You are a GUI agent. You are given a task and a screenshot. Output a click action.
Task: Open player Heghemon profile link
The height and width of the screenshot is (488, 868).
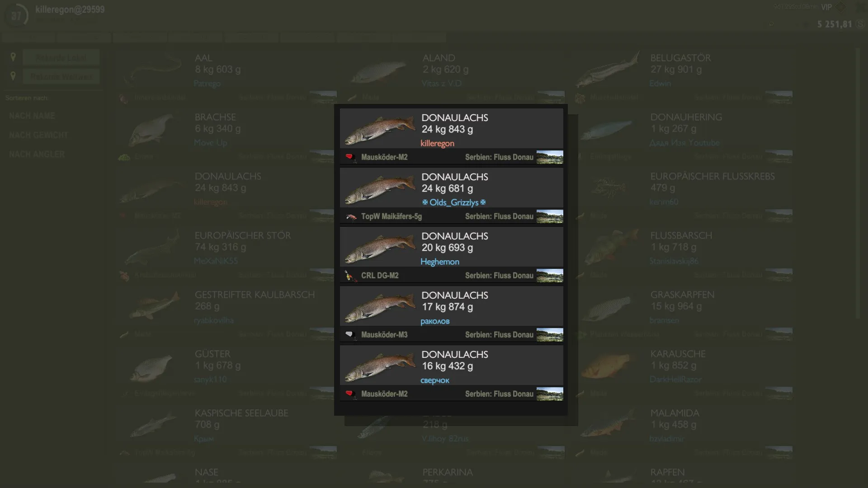click(440, 262)
